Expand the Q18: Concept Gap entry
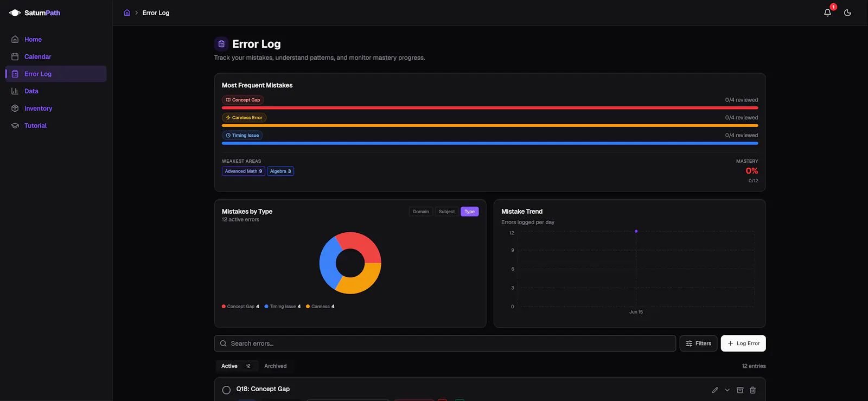The image size is (868, 401). pyautogui.click(x=727, y=390)
